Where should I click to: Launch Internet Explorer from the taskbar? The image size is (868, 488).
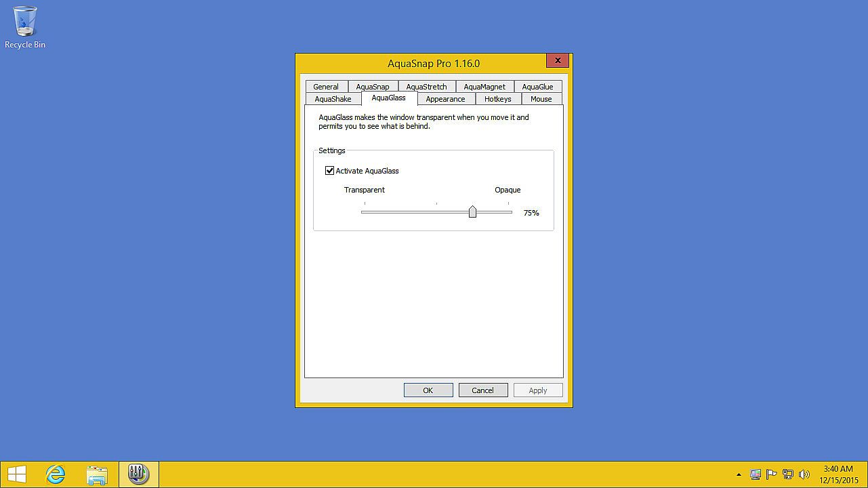point(56,474)
